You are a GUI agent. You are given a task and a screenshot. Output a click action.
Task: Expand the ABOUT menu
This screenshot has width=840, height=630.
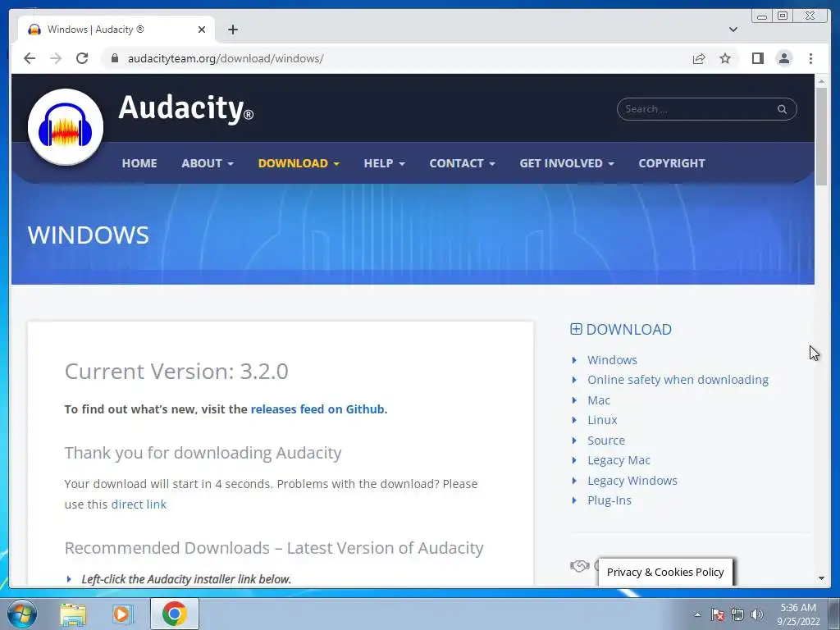tap(208, 163)
